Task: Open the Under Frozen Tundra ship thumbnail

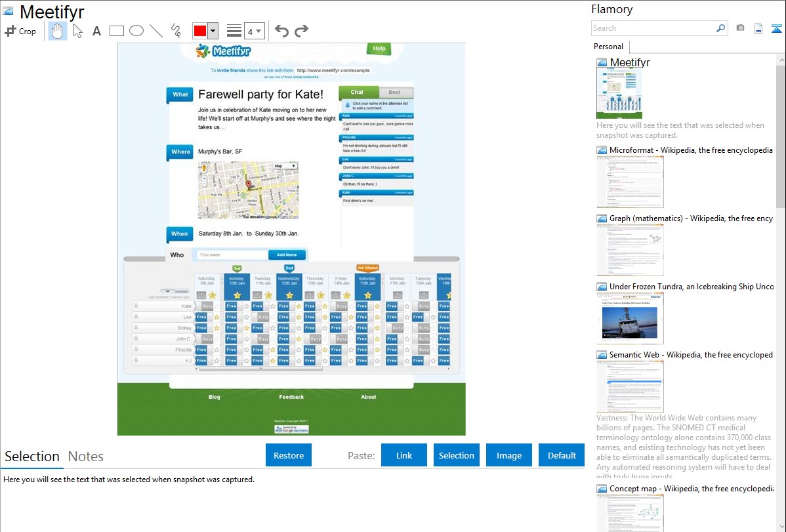Action: pos(630,318)
